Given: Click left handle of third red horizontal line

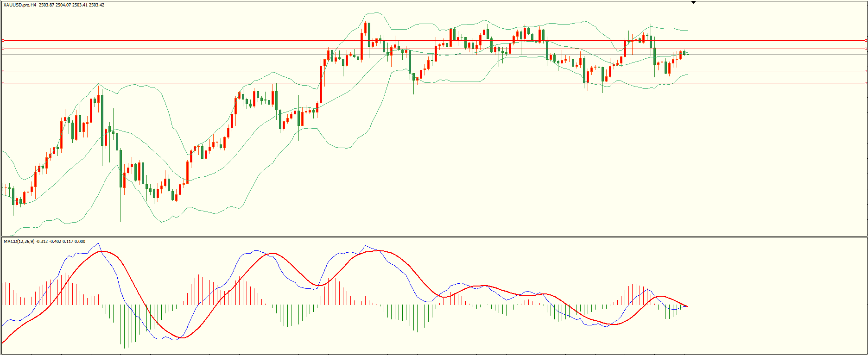Looking at the screenshot, I should click(3, 71).
